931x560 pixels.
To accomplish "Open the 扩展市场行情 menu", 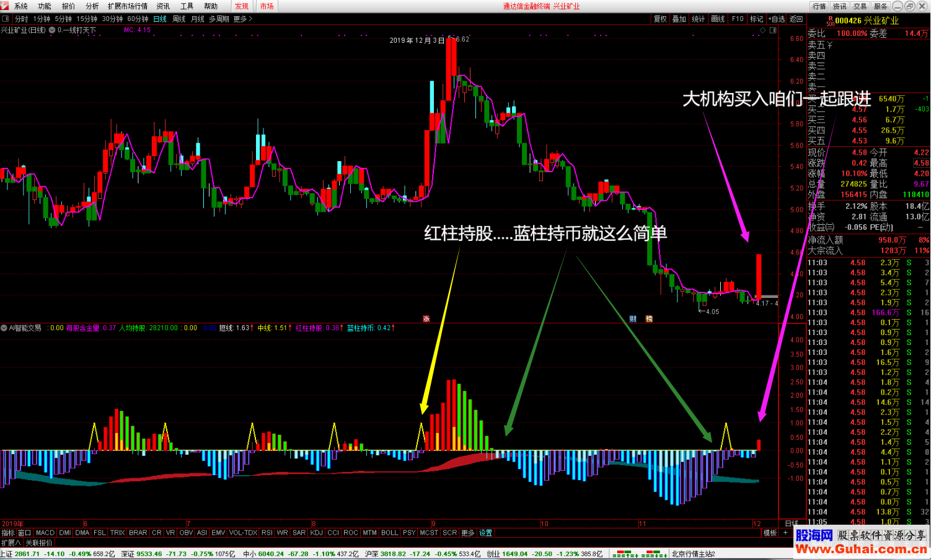I will pos(128,6).
